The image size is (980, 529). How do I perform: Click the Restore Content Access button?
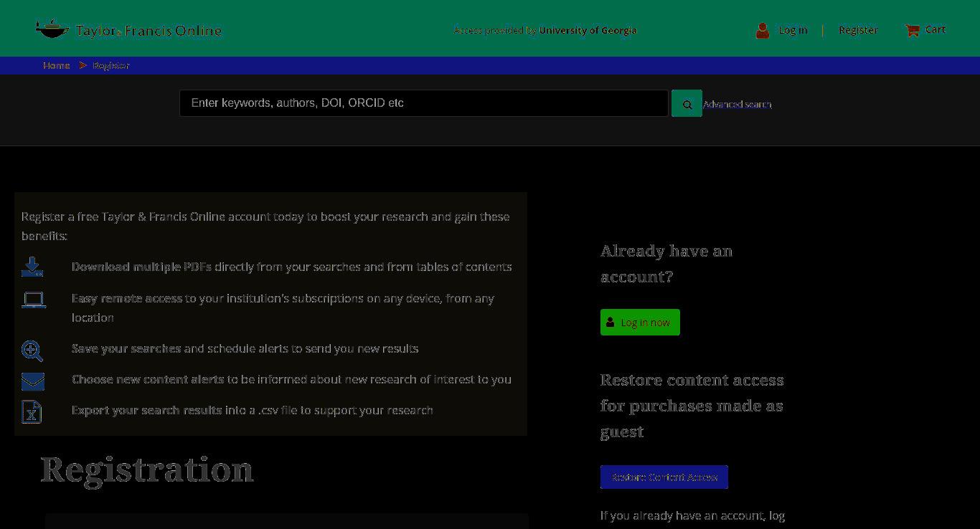664,477
